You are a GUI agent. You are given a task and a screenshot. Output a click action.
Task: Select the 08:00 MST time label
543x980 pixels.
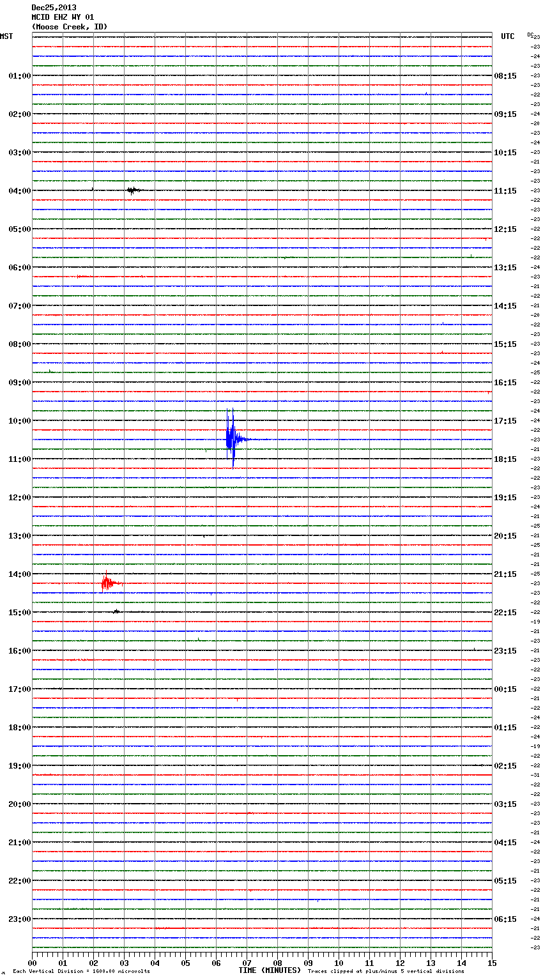[19, 344]
